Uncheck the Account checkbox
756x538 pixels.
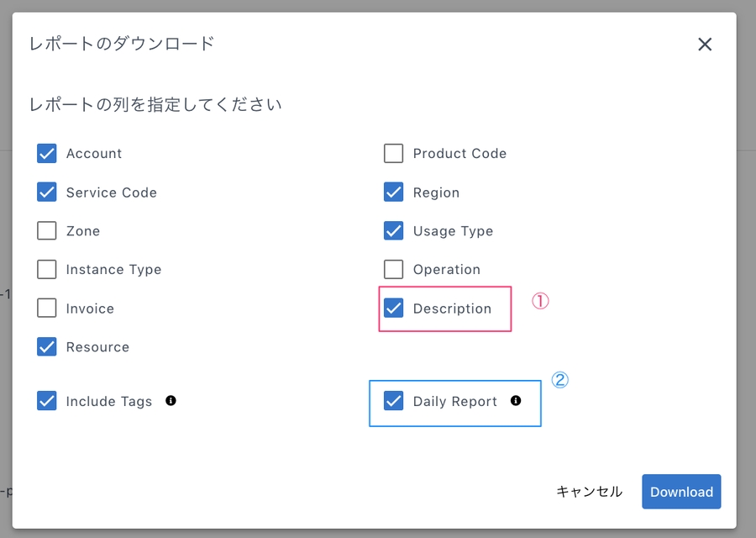[47, 154]
